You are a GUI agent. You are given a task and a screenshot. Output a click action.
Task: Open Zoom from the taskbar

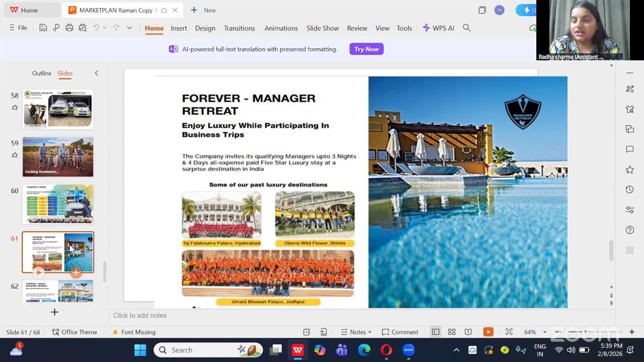click(x=409, y=350)
